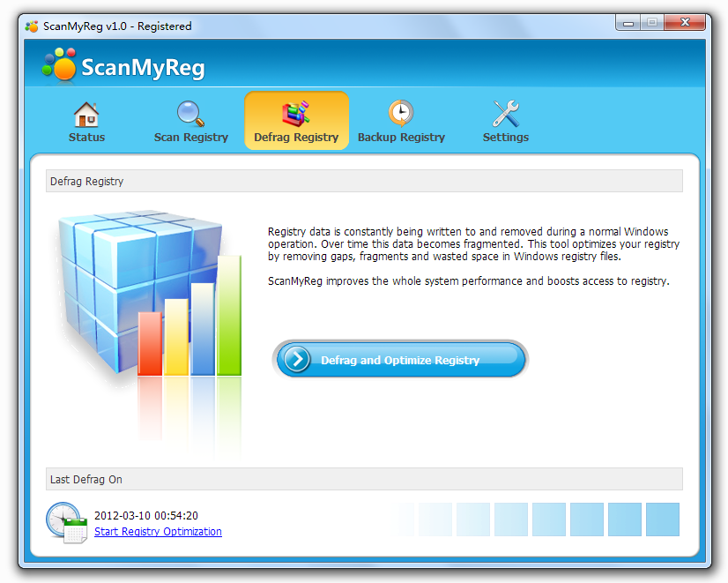Click the disabled maximize window button
728x583 pixels.
(x=652, y=22)
